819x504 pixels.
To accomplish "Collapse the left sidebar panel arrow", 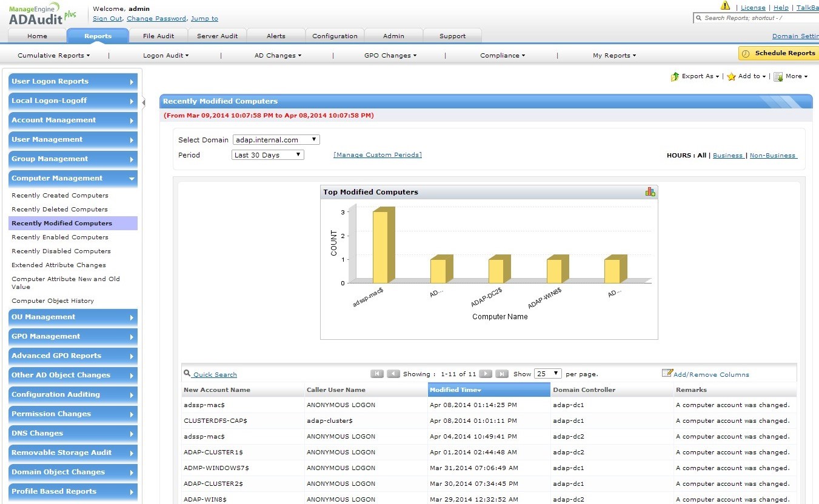I will [144, 102].
